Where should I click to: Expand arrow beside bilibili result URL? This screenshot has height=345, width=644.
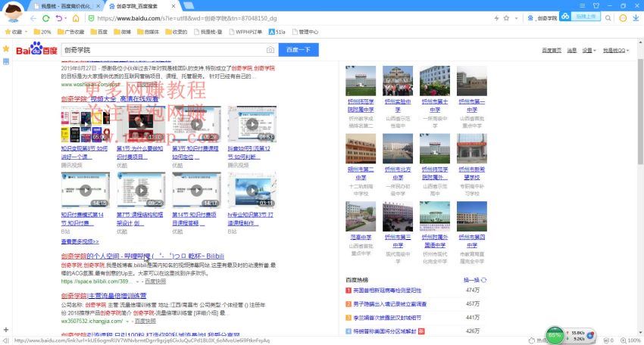coord(138,281)
